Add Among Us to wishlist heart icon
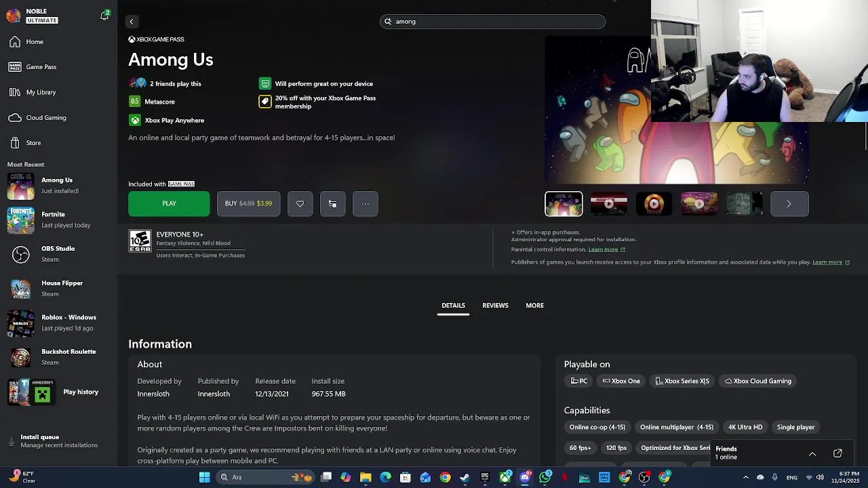Viewport: 868px width, 488px height. click(x=300, y=204)
